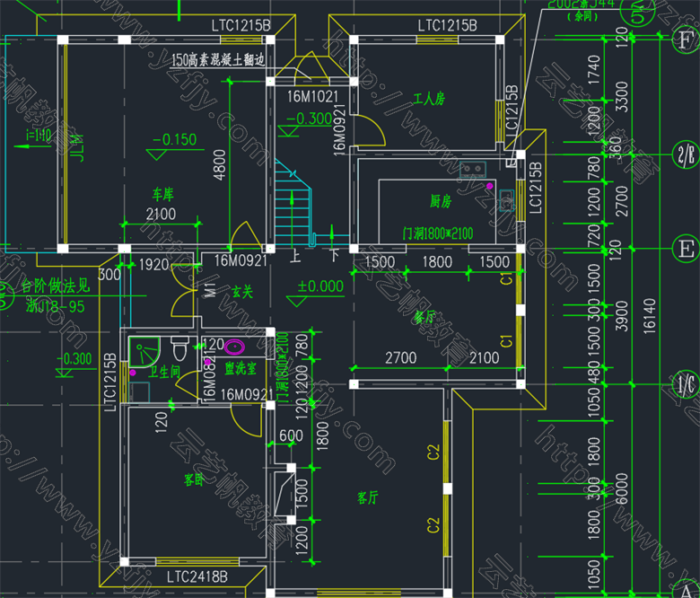The height and width of the screenshot is (598, 700).
Task: Select the 上 stair direction label
Action: (x=295, y=256)
